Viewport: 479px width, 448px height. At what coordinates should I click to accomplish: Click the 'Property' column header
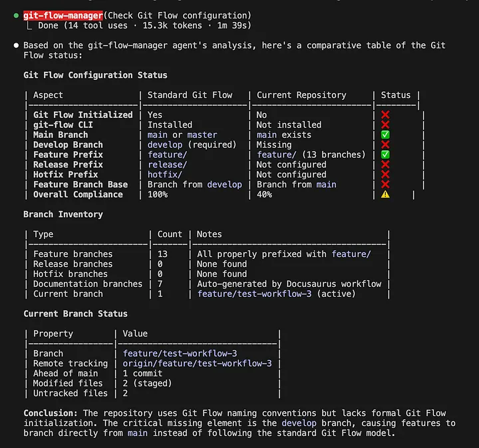tap(53, 334)
